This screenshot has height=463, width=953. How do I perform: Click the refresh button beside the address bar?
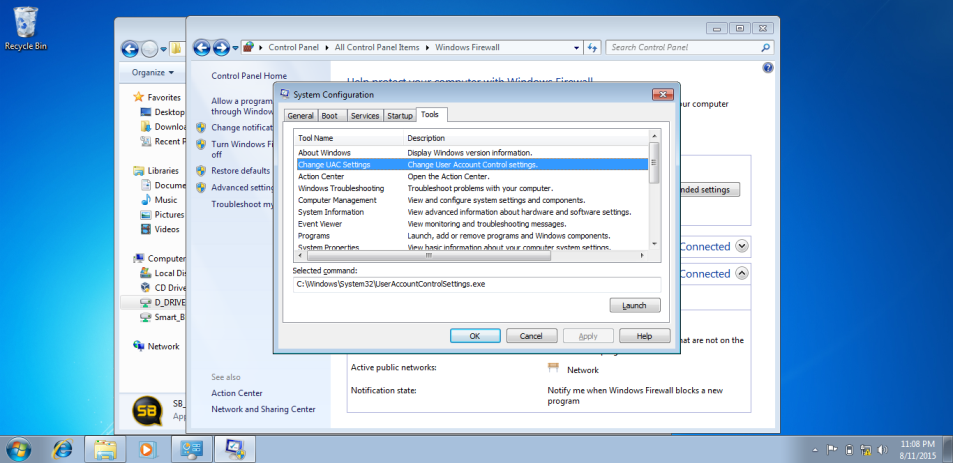click(592, 47)
